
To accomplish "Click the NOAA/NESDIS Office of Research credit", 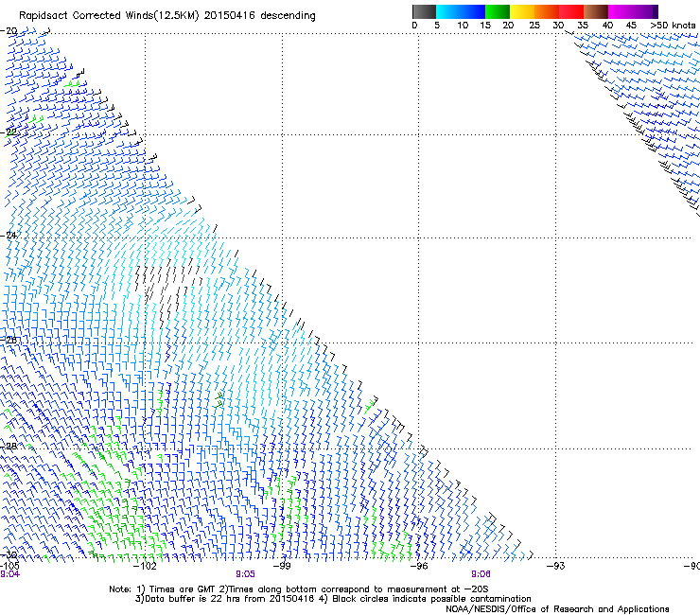I will tap(557, 609).
